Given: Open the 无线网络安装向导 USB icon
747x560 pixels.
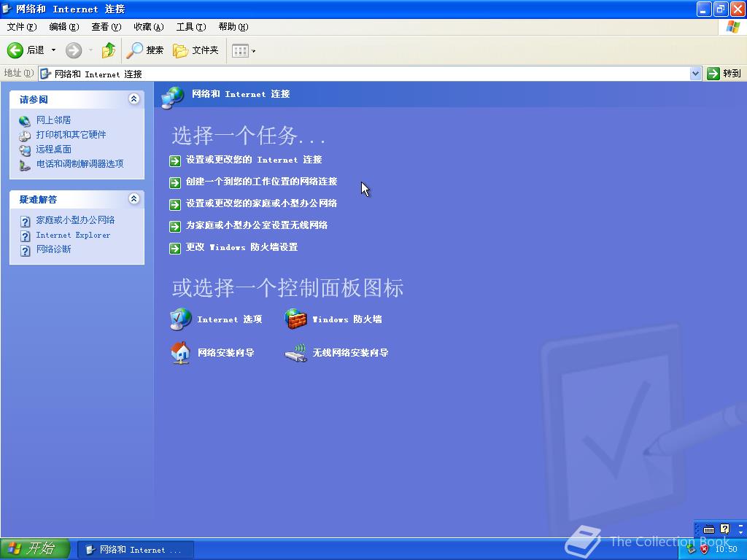Looking at the screenshot, I should (x=296, y=354).
